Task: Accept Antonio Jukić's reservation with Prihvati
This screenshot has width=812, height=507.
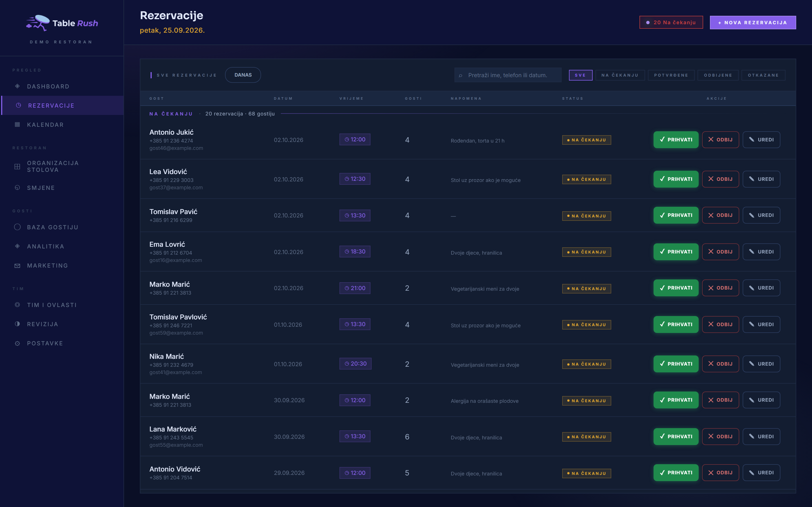Action: pyautogui.click(x=676, y=139)
